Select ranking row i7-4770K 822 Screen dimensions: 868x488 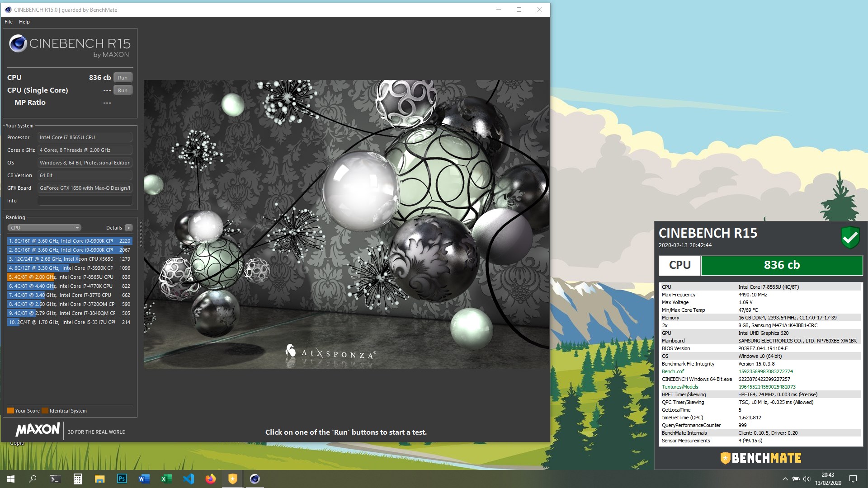(70, 286)
